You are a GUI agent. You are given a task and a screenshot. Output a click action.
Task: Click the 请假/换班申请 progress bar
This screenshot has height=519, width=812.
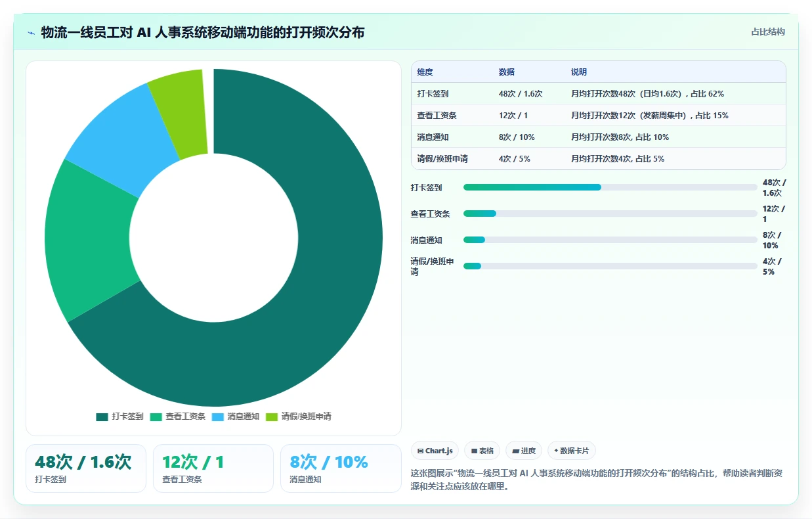coord(610,266)
